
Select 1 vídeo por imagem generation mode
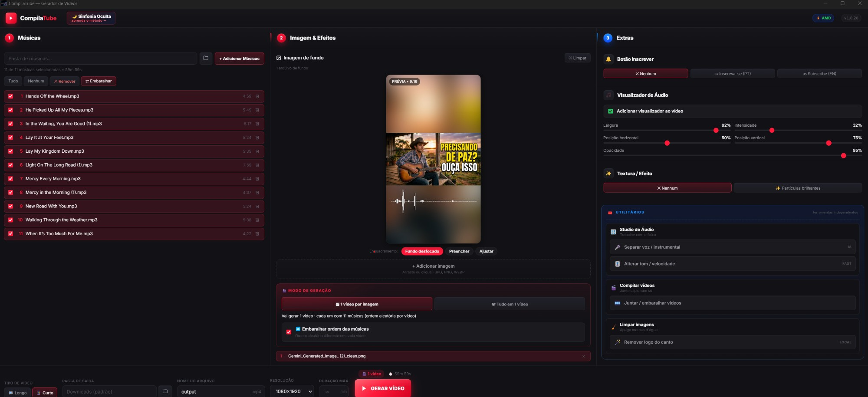[x=357, y=304]
